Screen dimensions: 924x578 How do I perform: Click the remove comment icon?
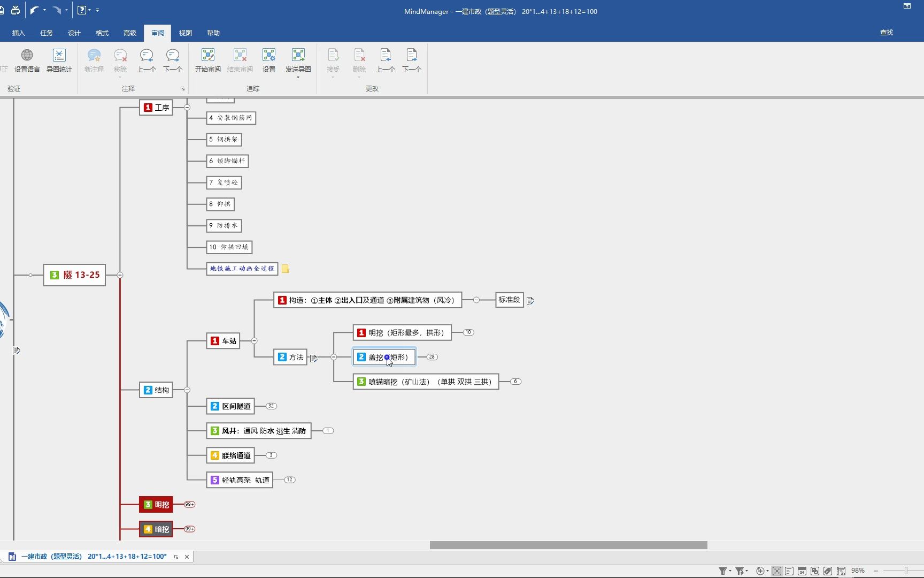tap(120, 55)
